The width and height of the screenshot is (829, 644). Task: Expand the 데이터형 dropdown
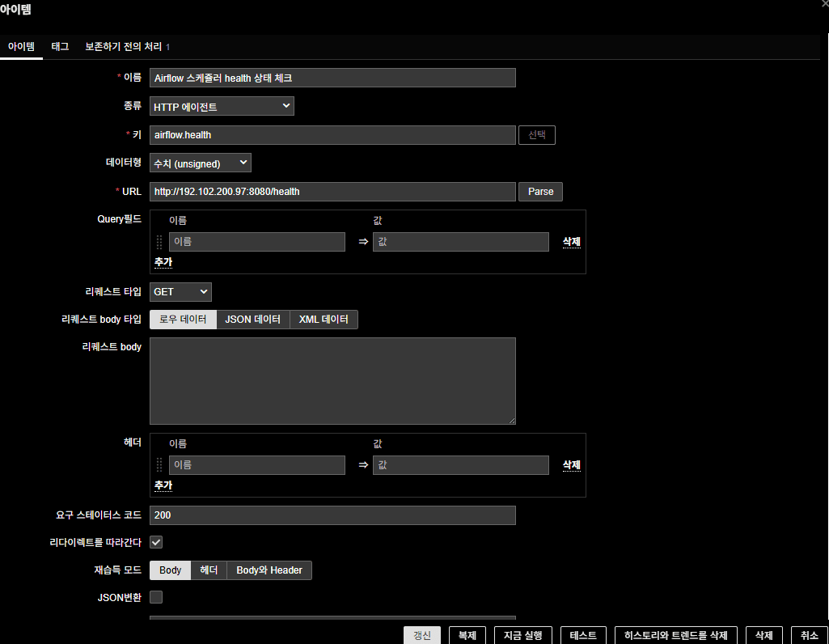201,163
